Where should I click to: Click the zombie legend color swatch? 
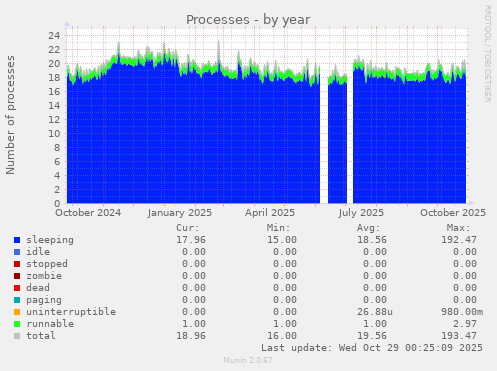pyautogui.click(x=17, y=276)
